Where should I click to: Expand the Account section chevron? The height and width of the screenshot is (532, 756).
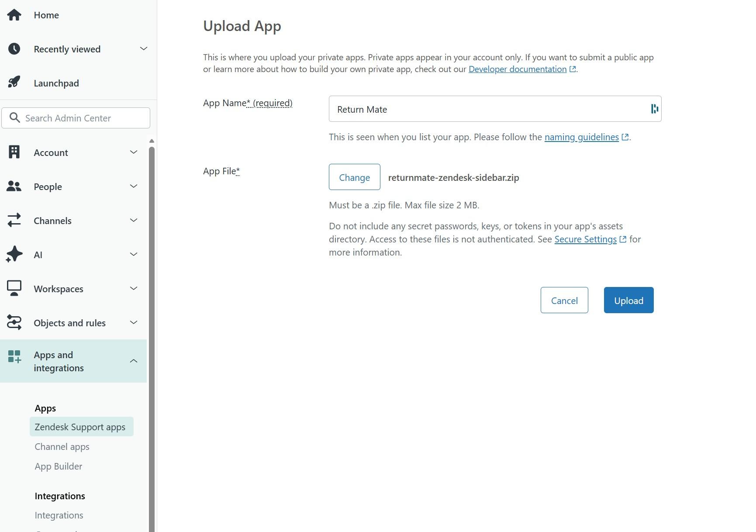(x=134, y=152)
